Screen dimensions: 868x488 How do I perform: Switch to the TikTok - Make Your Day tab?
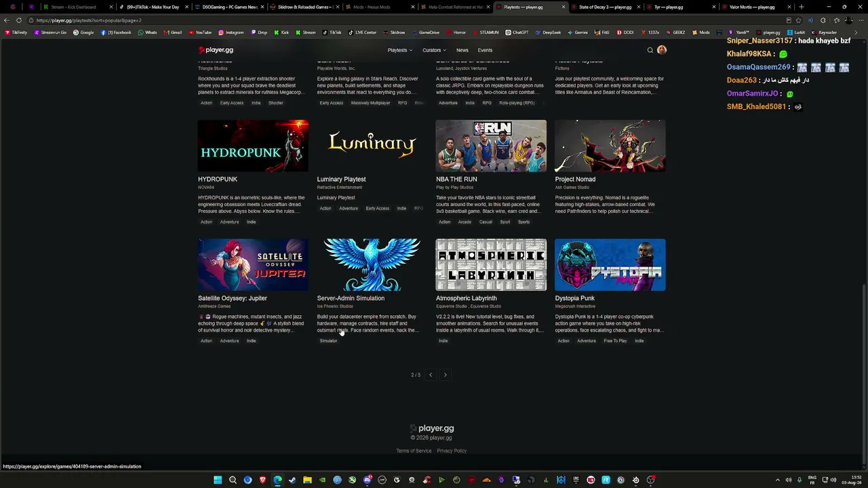coord(153,7)
